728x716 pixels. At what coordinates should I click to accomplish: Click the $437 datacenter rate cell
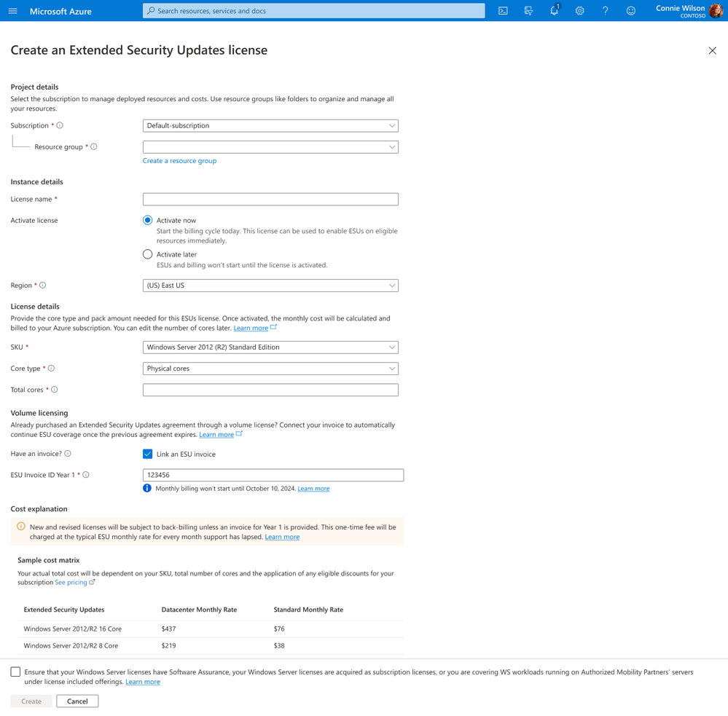coord(168,629)
